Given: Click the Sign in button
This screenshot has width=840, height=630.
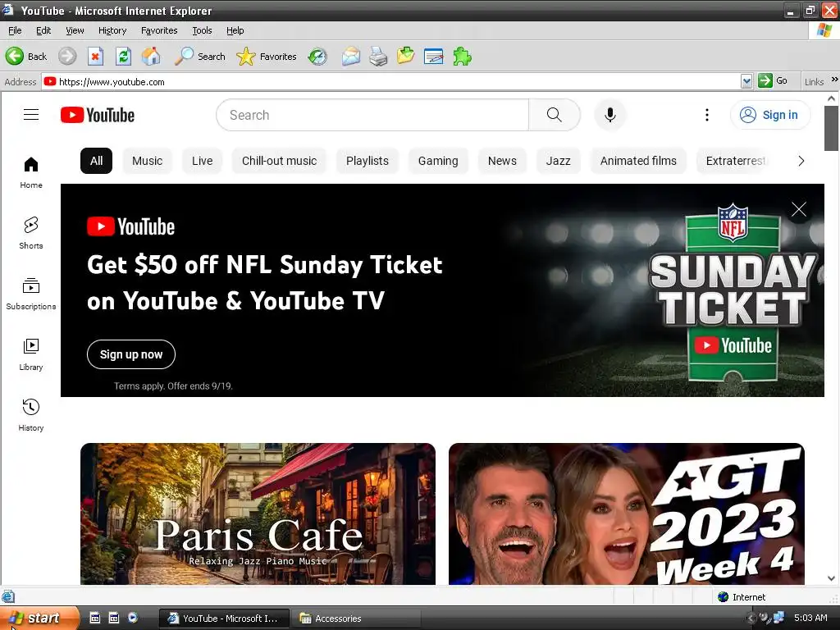Looking at the screenshot, I should 769,115.
